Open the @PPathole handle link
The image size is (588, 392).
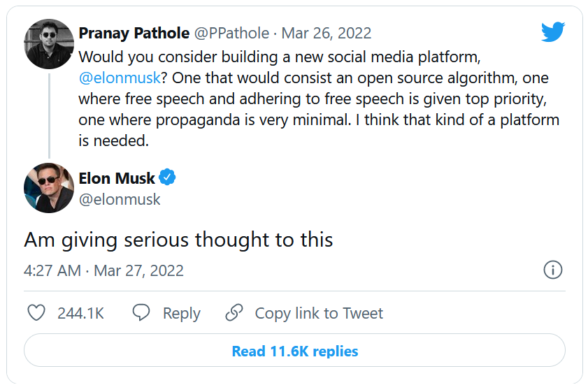pyautogui.click(x=232, y=33)
